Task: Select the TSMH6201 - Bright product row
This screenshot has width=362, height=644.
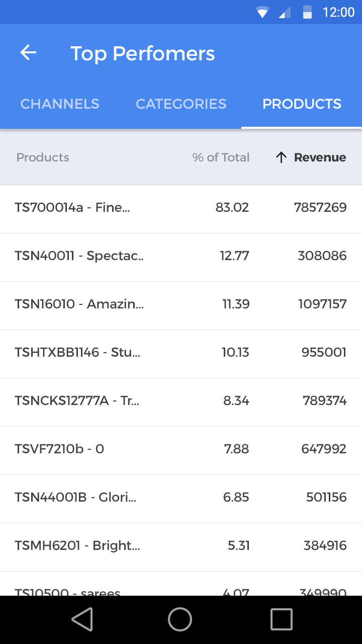Action: pos(181,545)
